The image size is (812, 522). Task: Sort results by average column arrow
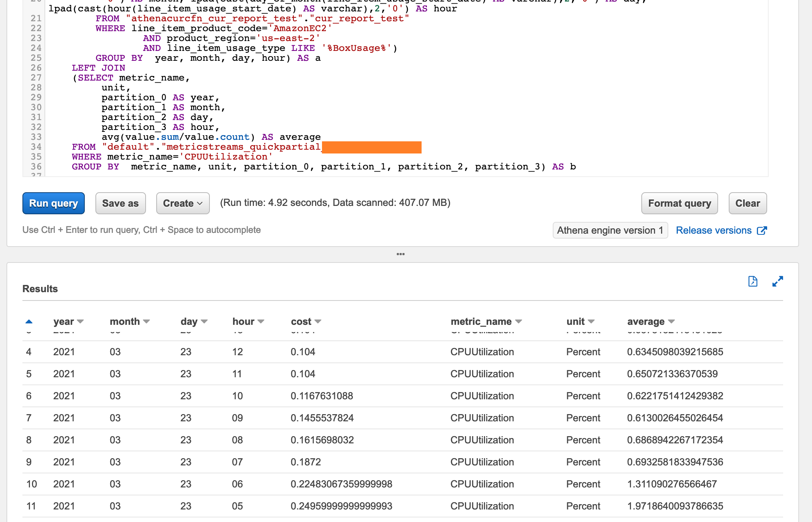671,321
